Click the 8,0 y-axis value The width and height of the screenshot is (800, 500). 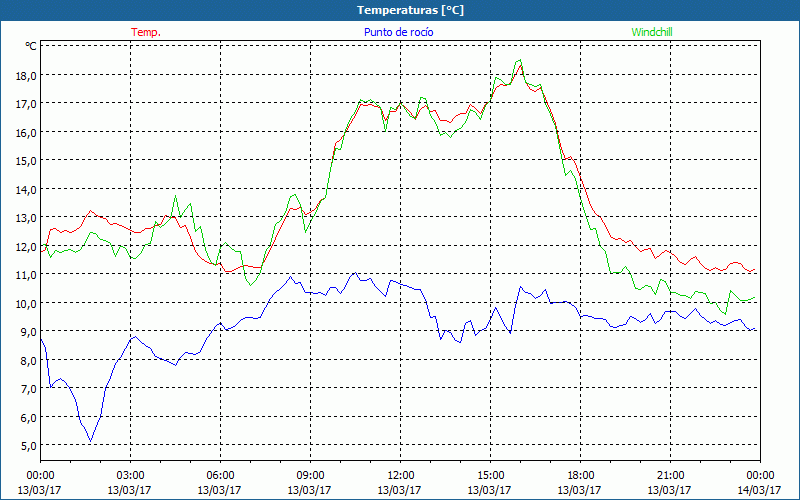click(28, 360)
